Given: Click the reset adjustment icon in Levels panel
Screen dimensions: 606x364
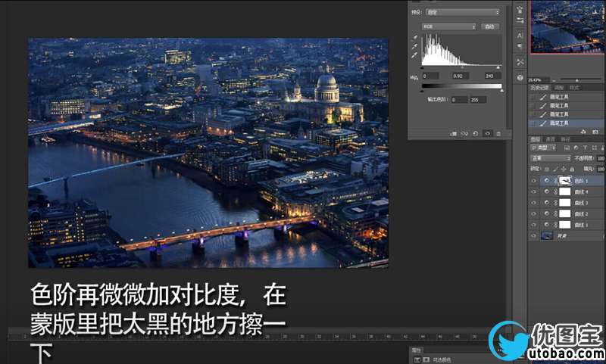Looking at the screenshot, I should tap(476, 133).
